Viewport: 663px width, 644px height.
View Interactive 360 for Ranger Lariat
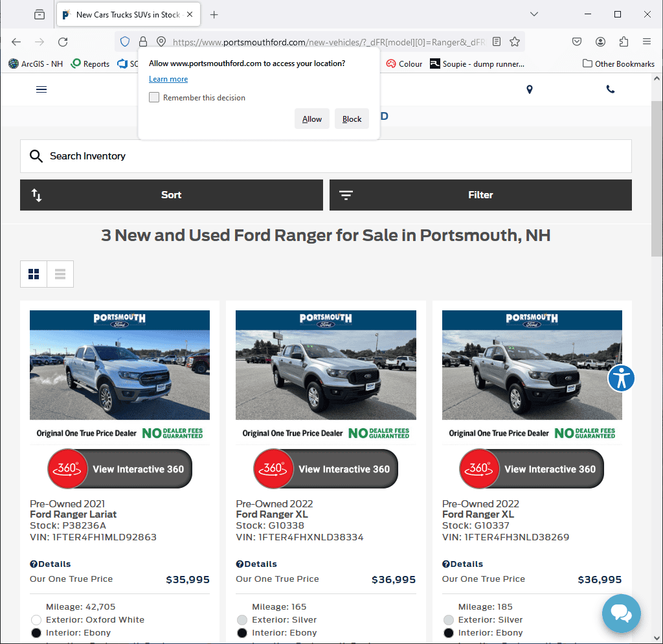120,469
